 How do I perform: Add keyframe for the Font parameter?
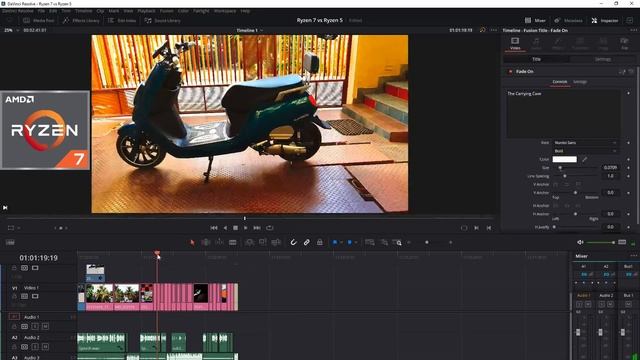(x=629, y=143)
